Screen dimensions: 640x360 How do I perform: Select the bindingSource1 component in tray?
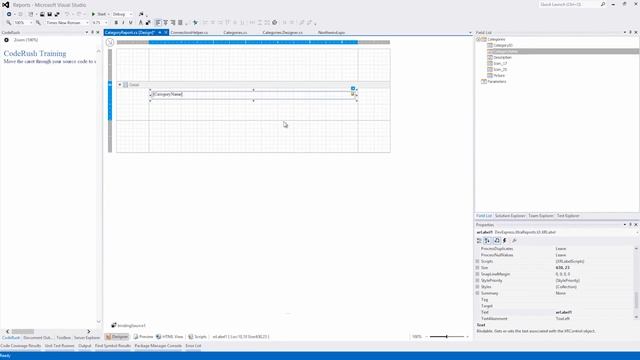tap(128, 326)
